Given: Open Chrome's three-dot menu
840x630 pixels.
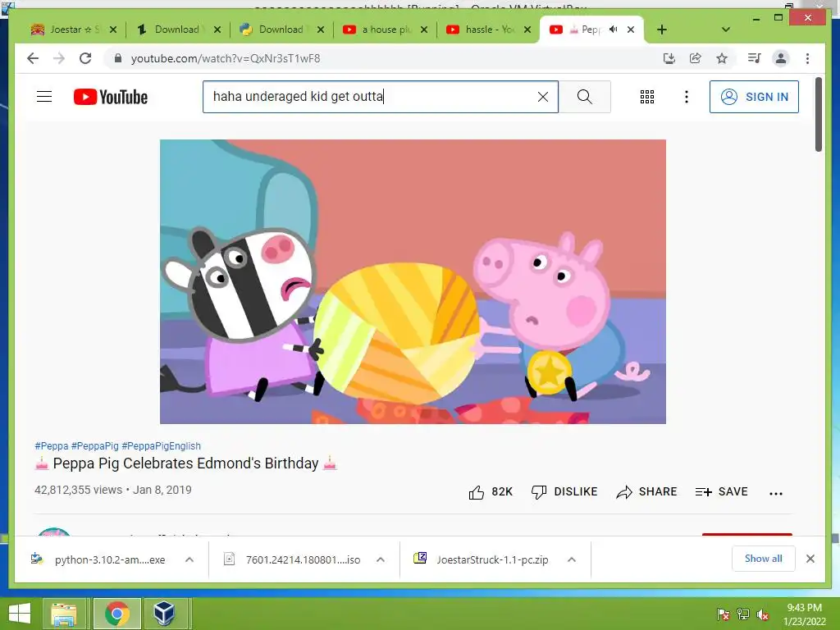Looking at the screenshot, I should (x=807, y=58).
